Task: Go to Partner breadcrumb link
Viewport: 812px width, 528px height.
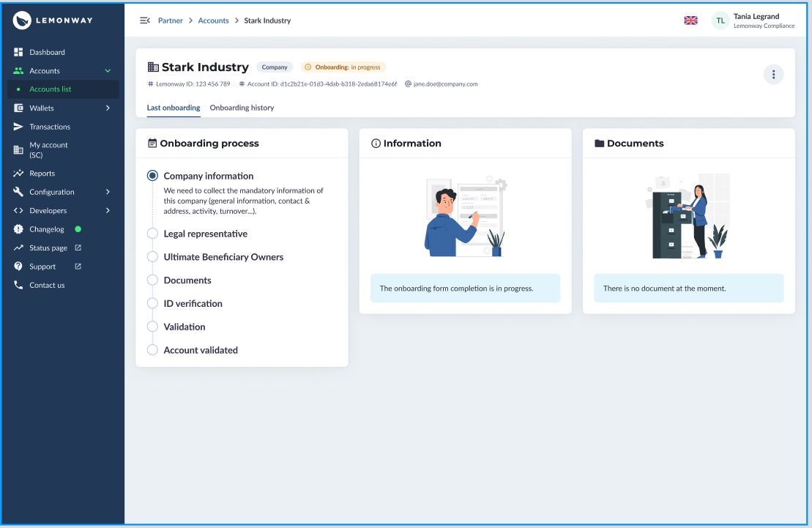Action: tap(171, 21)
